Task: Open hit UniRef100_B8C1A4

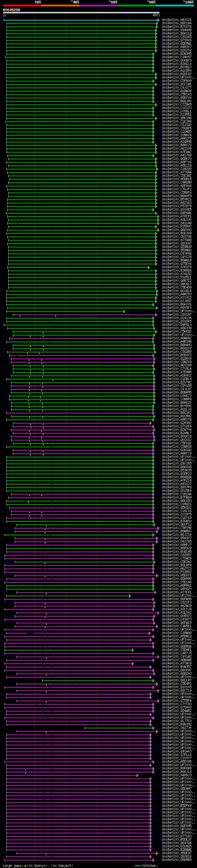Action: coord(176,23)
